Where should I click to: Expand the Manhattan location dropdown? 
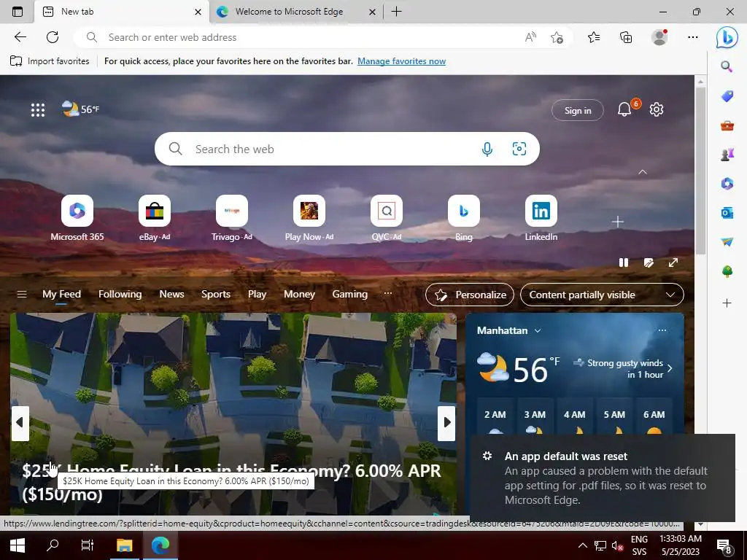point(538,330)
